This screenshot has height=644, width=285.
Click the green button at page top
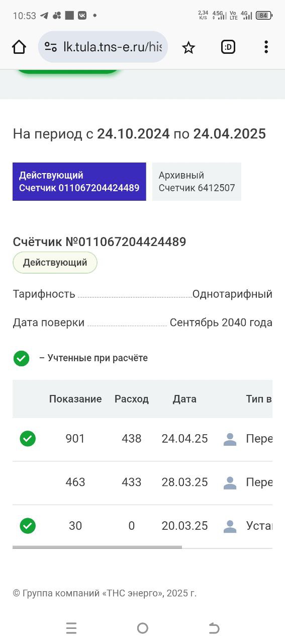pyautogui.click(x=67, y=71)
